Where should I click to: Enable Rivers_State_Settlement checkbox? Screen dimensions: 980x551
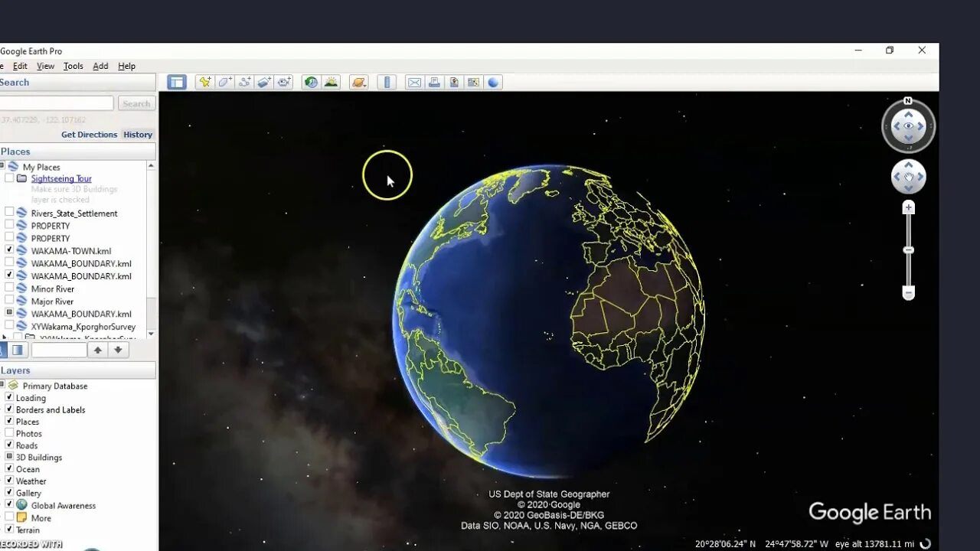pos(9,212)
